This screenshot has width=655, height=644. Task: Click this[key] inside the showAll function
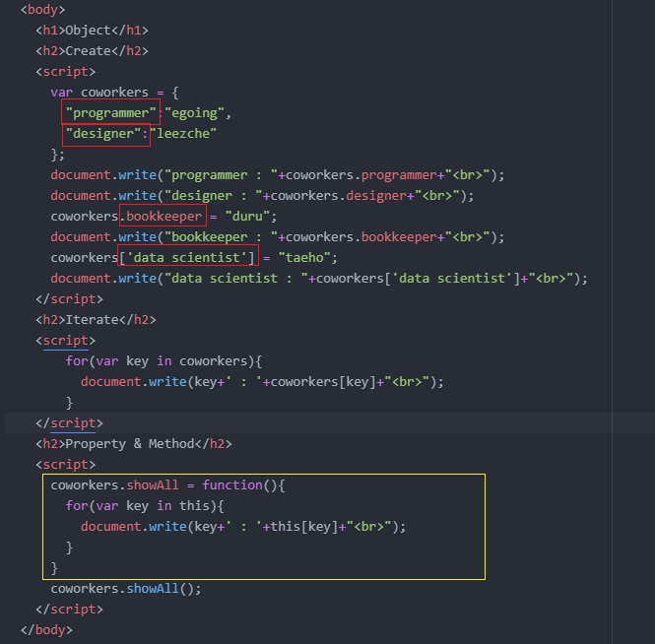[304, 527]
